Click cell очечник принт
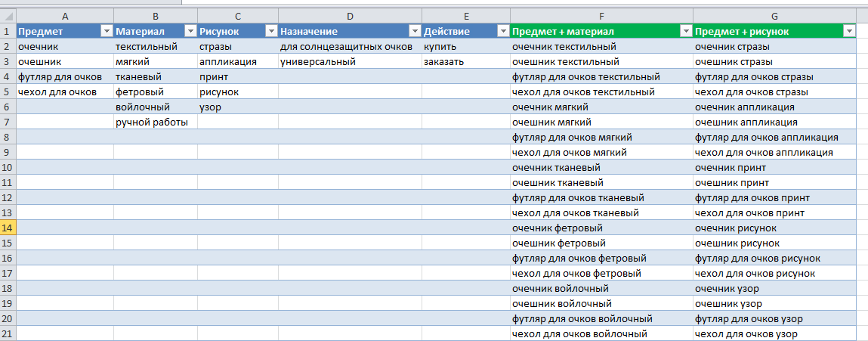868x341 pixels. coord(774,167)
